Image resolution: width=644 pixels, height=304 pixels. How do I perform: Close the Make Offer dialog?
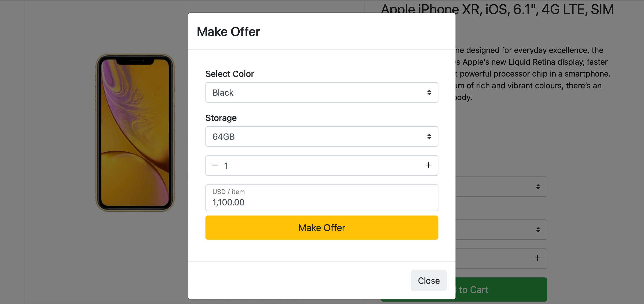[x=429, y=281]
